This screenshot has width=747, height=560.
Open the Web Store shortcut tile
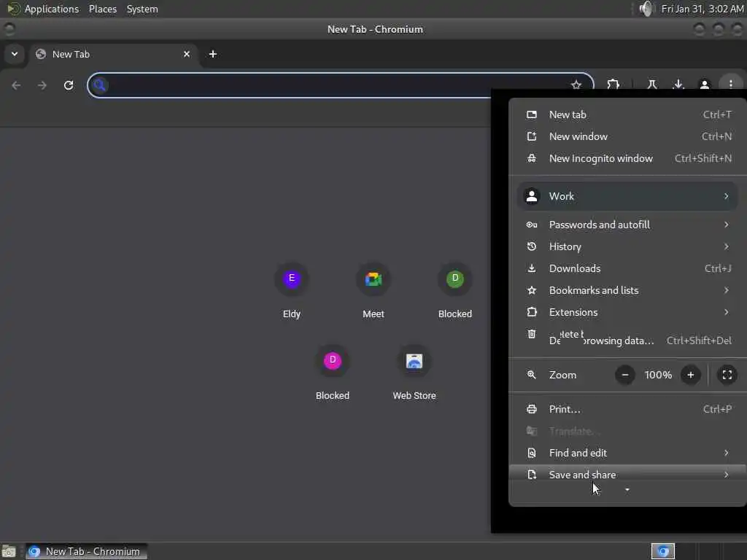click(x=414, y=373)
